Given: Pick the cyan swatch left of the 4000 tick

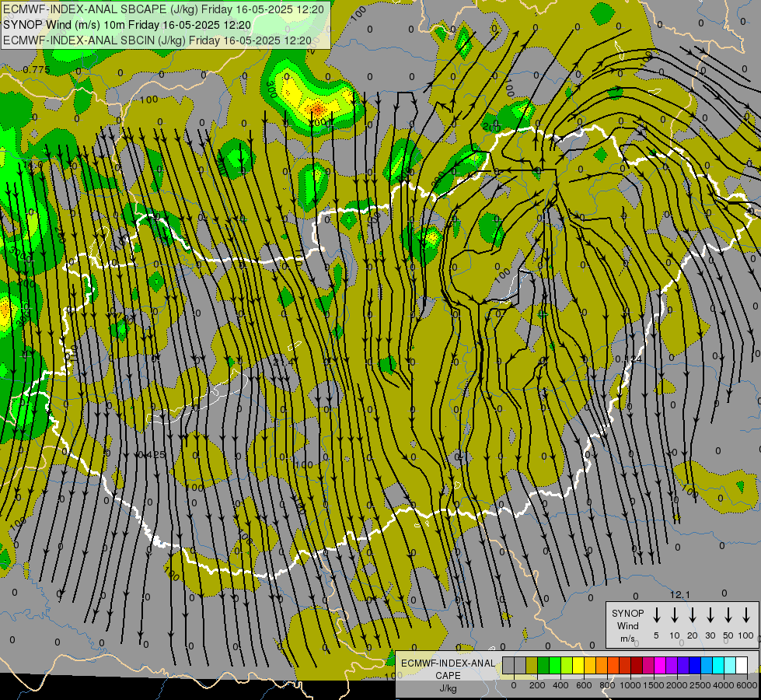Looking at the screenshot, I should 717,666.
